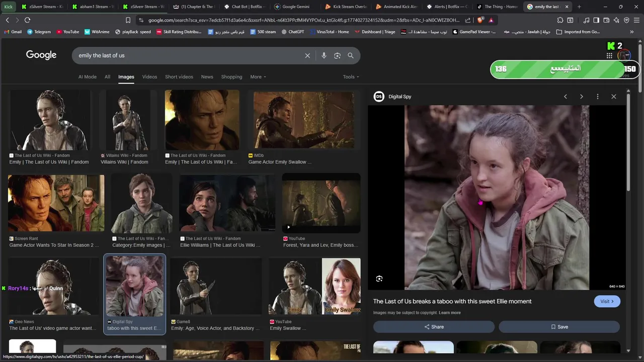
Task: Open the Brave VPN shield icon
Action: [x=626, y=20]
